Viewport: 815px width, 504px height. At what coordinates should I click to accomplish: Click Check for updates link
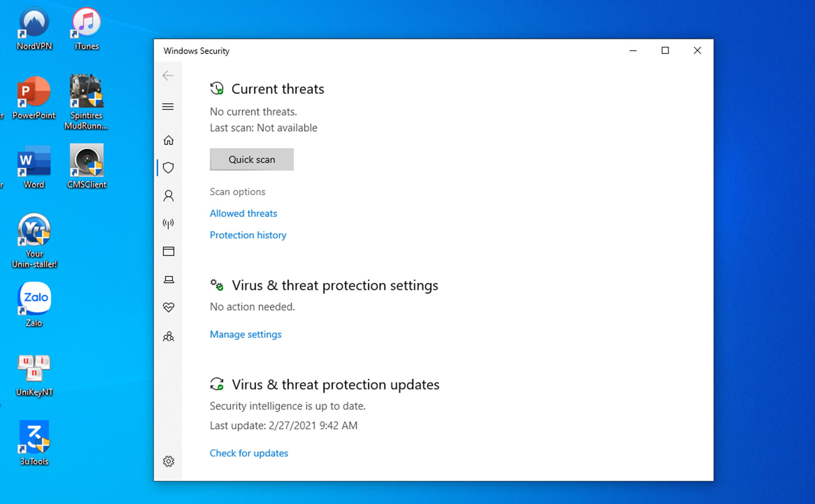click(x=249, y=453)
